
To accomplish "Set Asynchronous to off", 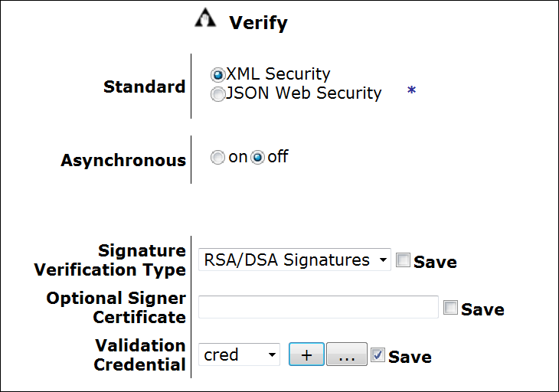I will 257,157.
